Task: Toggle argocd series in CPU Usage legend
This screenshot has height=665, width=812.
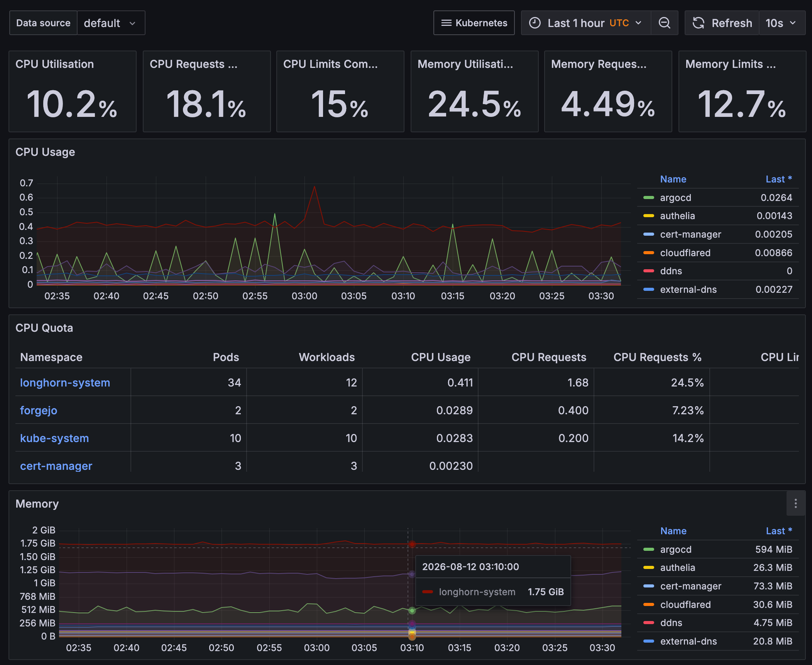Action: 675,198
